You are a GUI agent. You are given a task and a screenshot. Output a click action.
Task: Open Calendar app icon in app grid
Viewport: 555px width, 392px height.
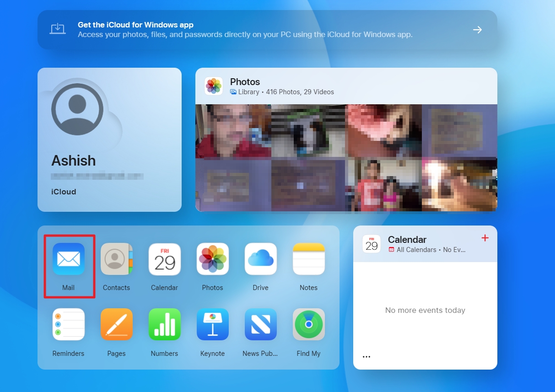165,259
